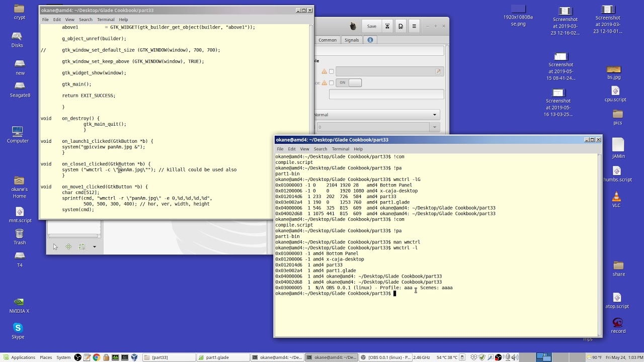The width and height of the screenshot is (644, 362).
Task: Launch VirtualBox from the panel launcher
Action: click(134, 357)
